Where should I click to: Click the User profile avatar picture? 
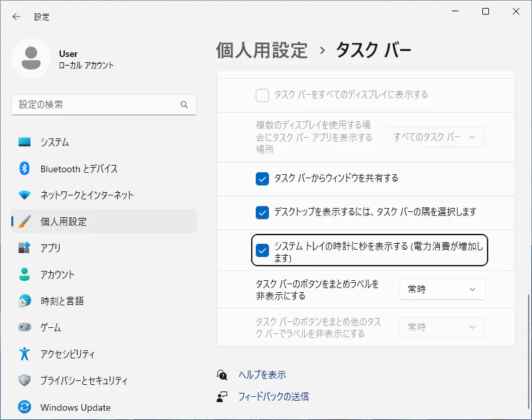click(x=31, y=58)
